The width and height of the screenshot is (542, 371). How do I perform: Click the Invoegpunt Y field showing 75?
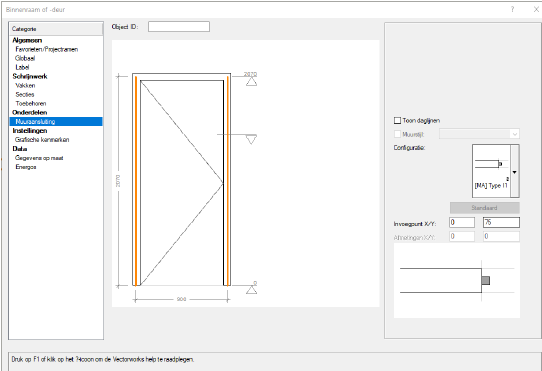[x=501, y=222]
